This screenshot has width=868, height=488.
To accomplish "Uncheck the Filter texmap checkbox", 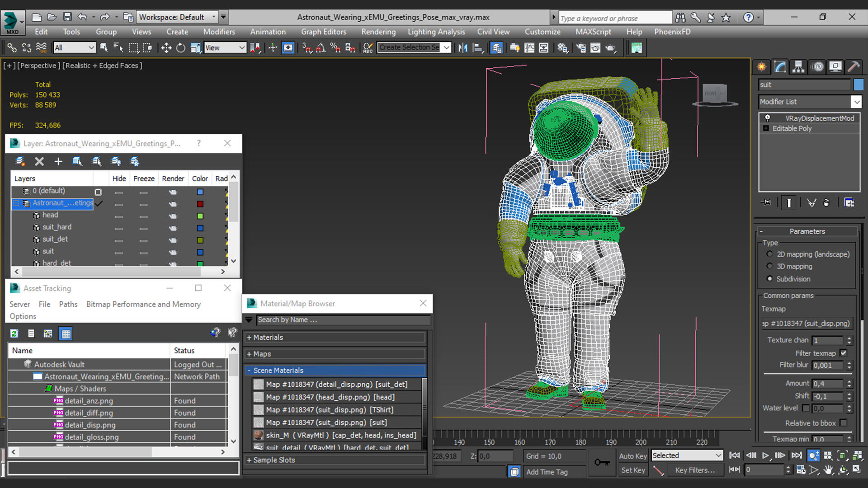I will click(x=843, y=353).
